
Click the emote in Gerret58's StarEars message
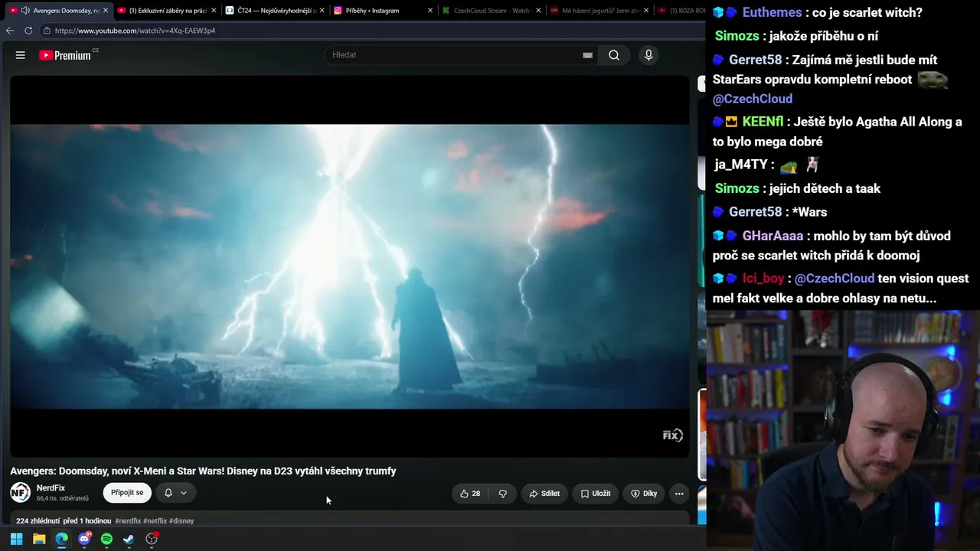[x=933, y=80]
